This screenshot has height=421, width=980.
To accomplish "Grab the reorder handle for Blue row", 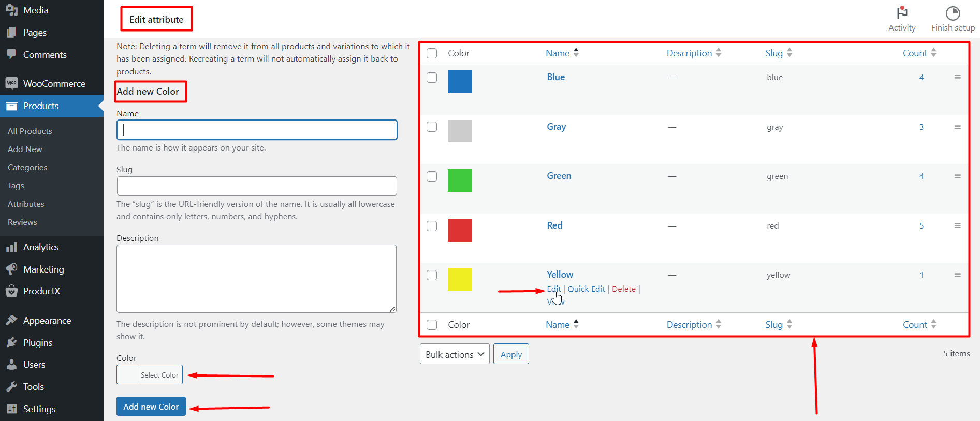I will 957,77.
